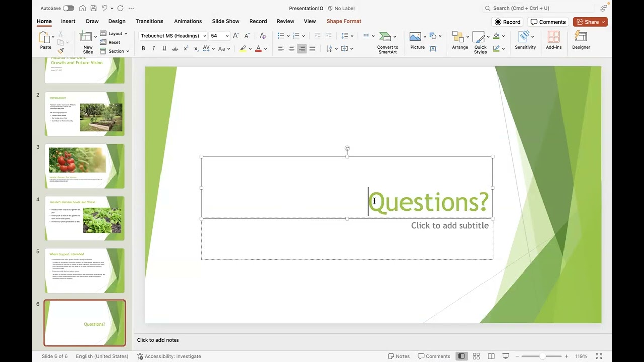
Task: Open the Arrange options
Action: coord(460,41)
